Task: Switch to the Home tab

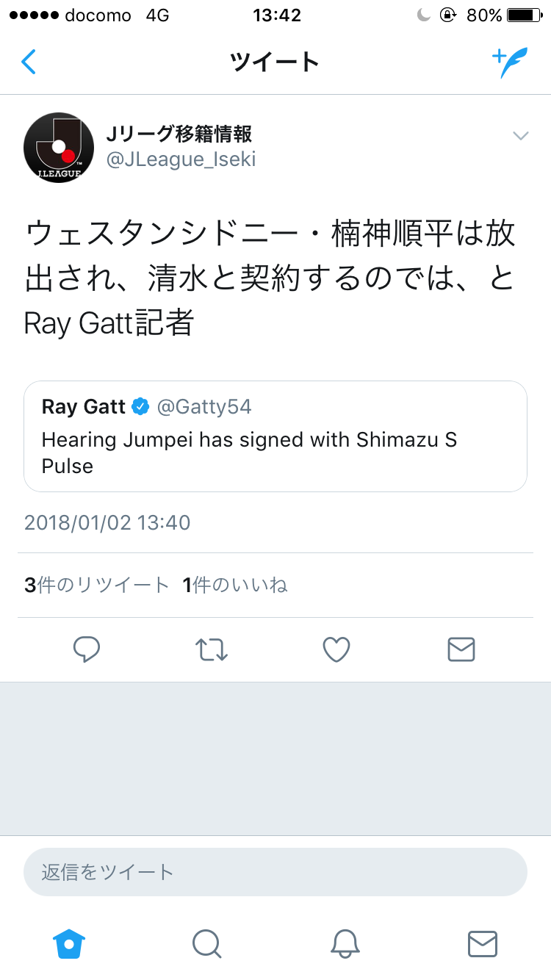Action: (x=69, y=943)
